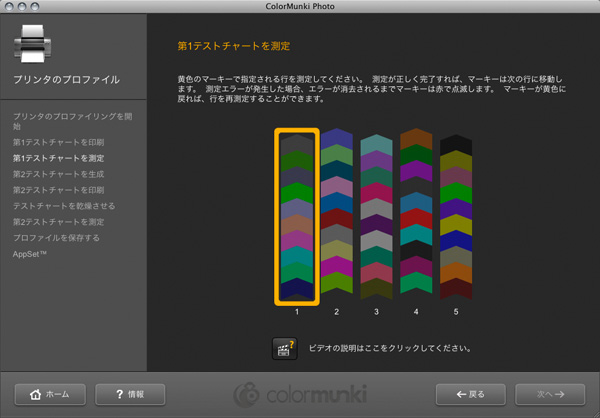Click color strip number 3
Viewport: 600px width, 418px height.
coord(376,215)
